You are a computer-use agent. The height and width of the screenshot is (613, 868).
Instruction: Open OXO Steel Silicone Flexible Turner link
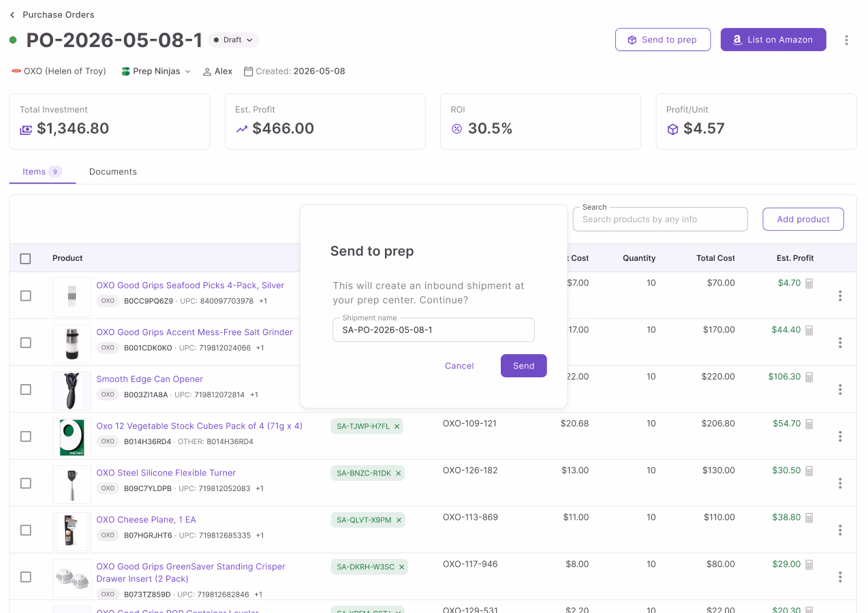coord(166,473)
